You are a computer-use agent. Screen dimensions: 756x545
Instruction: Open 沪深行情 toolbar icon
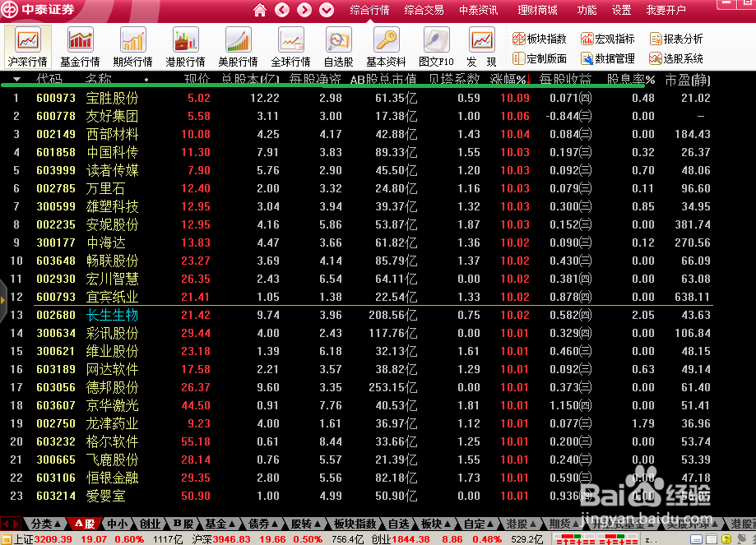tap(27, 47)
